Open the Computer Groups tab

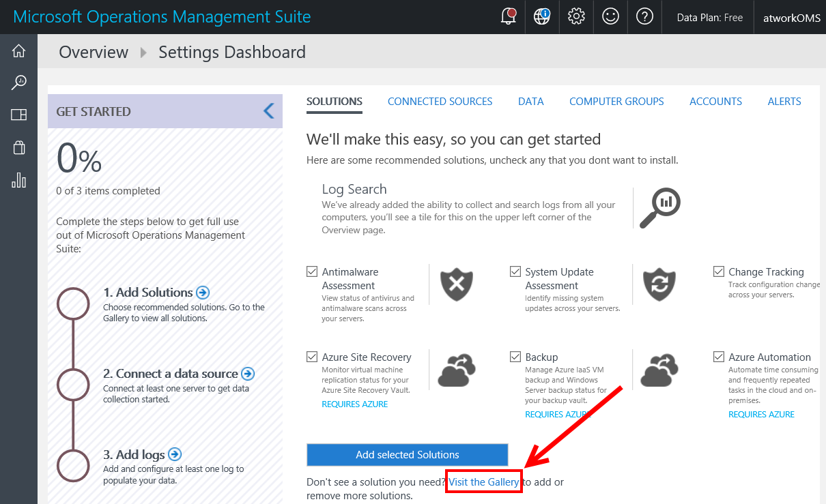616,102
